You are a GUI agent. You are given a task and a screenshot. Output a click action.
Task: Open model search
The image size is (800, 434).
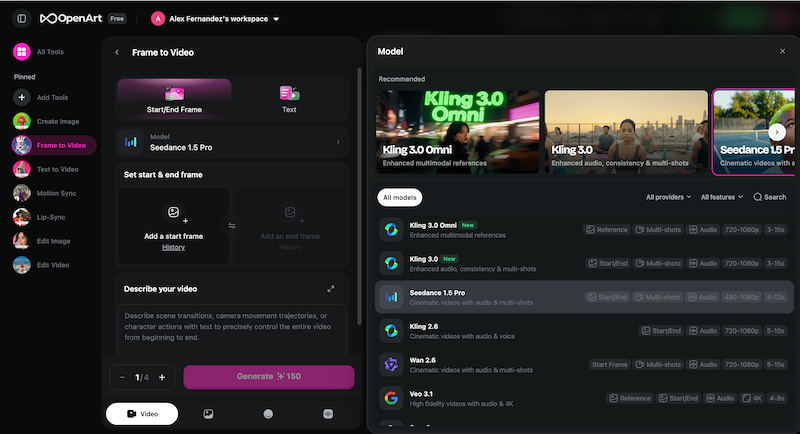point(769,197)
